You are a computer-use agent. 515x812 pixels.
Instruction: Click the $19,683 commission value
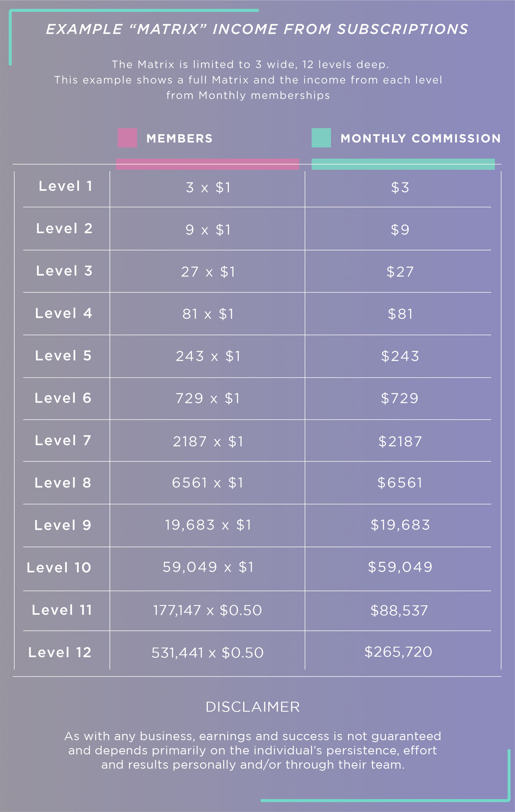pos(400,525)
